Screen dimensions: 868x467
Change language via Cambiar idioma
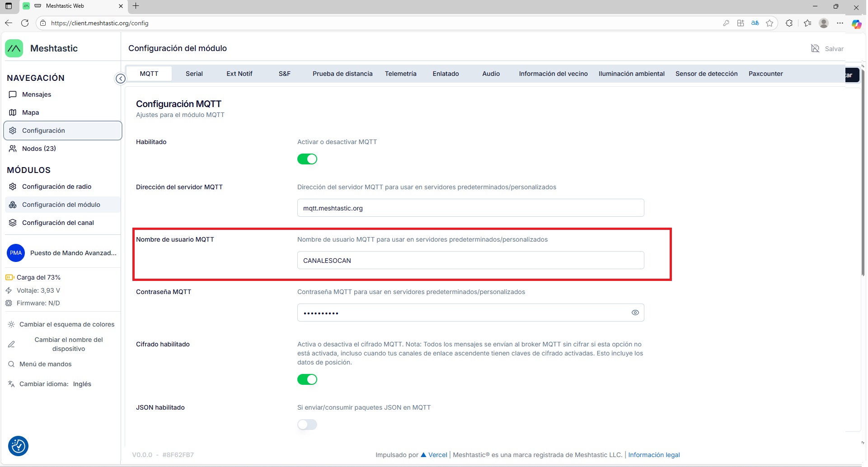55,384
